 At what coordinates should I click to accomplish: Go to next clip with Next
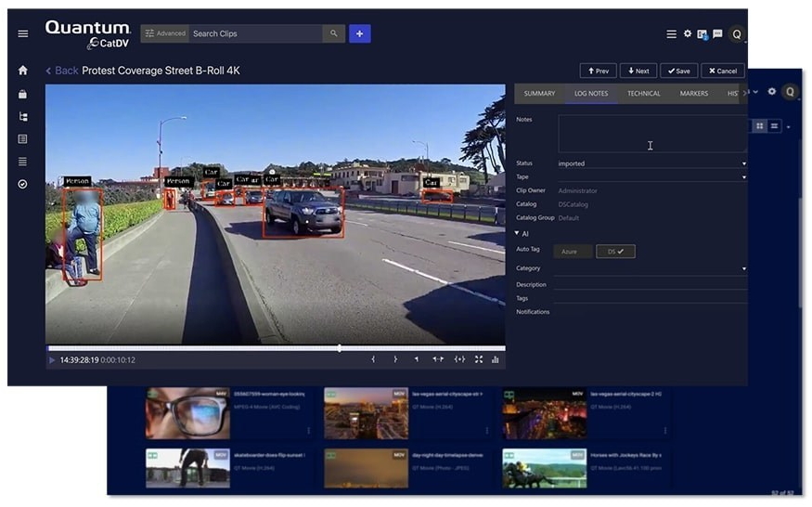tap(638, 71)
